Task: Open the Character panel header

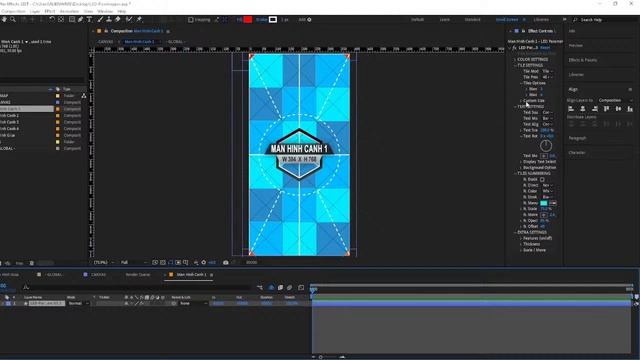Action: [577, 153]
